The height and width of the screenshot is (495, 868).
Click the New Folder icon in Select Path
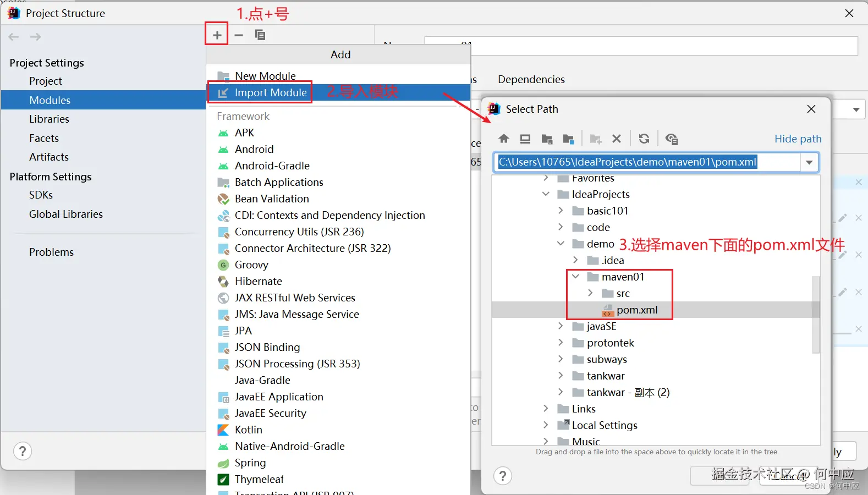coord(595,139)
